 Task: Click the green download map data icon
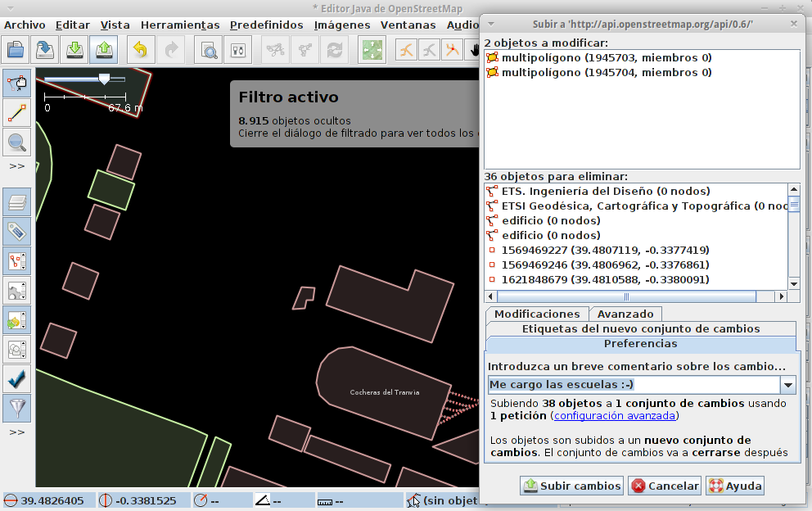(74, 50)
